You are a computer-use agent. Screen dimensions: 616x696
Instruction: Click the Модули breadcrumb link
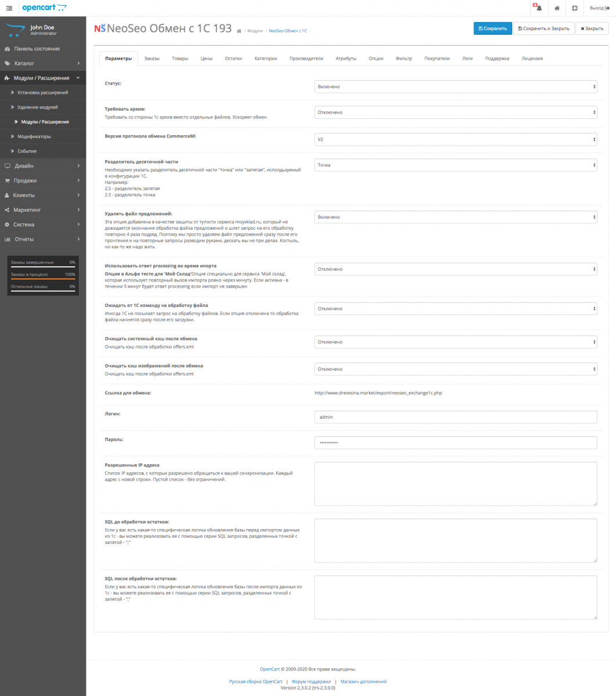[255, 31]
